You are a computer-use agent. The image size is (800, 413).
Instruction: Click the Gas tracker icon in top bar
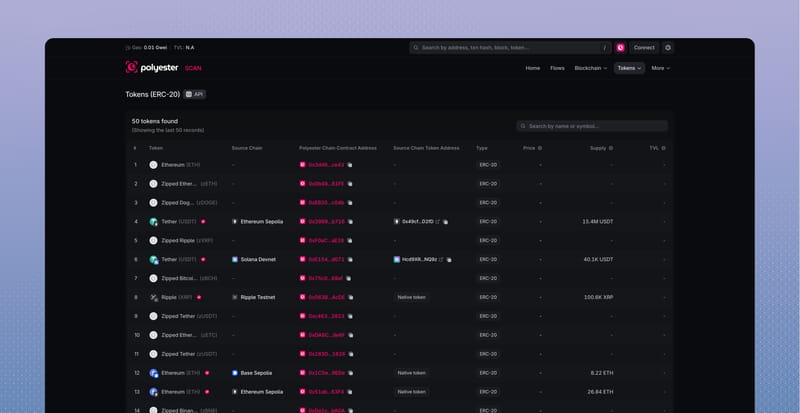coord(128,47)
